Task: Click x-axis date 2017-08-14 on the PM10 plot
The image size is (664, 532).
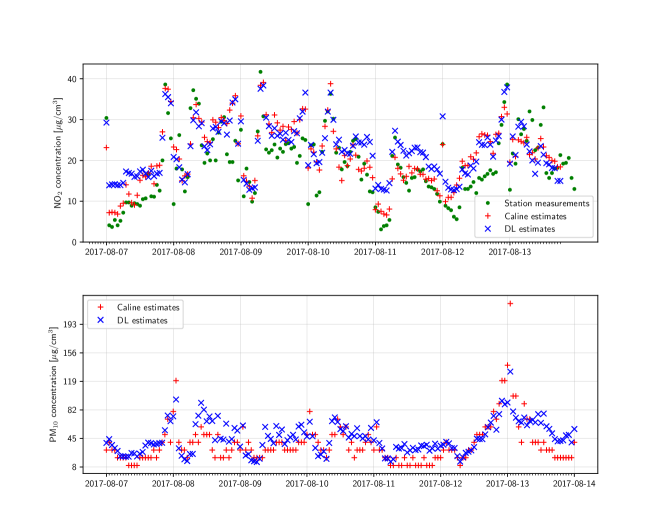Action: pos(574,484)
